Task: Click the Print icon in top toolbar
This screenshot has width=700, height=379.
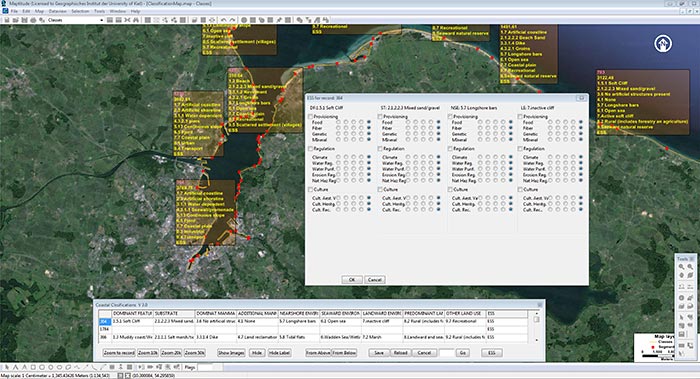Action: tap(33, 20)
